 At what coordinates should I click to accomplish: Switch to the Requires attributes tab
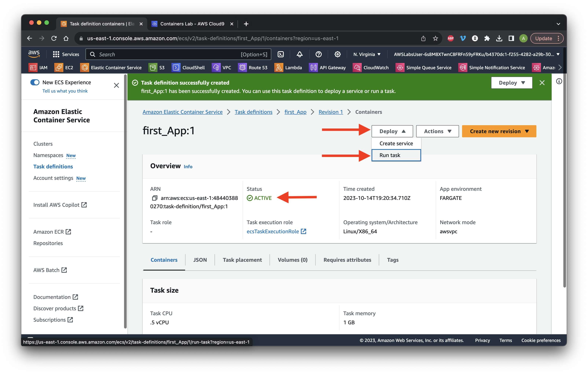pos(347,260)
